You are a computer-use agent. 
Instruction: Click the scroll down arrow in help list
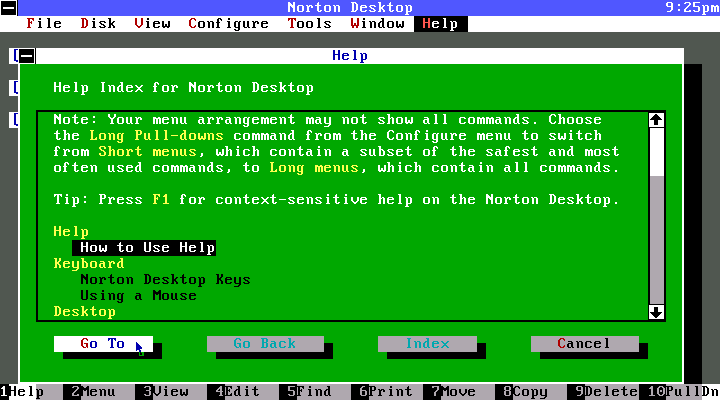(x=656, y=312)
